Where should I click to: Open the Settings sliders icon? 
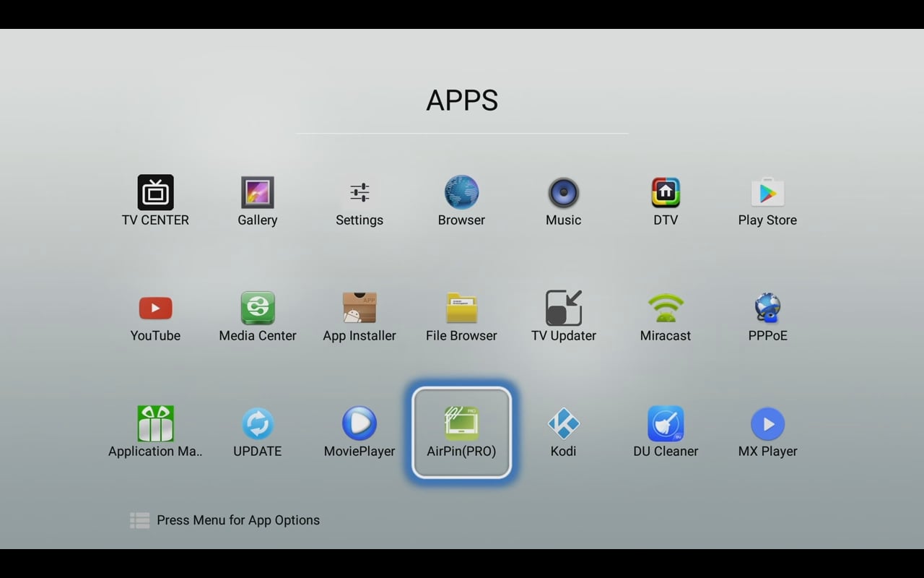(x=359, y=193)
